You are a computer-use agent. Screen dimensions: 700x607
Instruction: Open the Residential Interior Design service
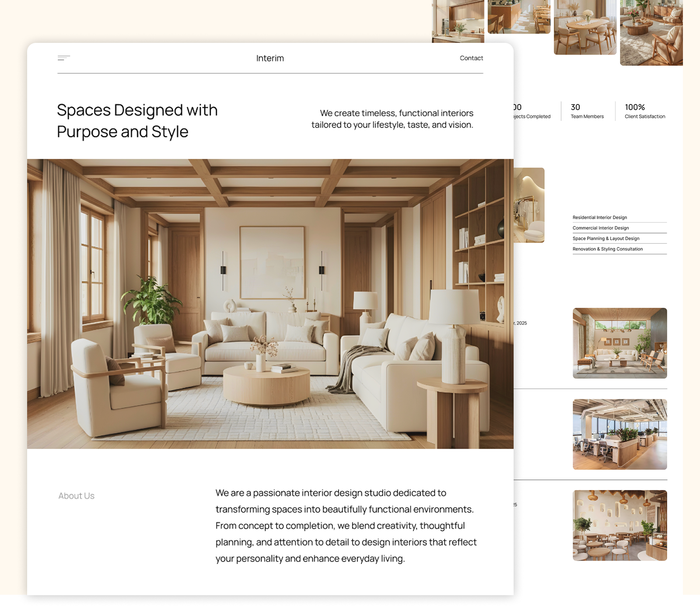599,217
